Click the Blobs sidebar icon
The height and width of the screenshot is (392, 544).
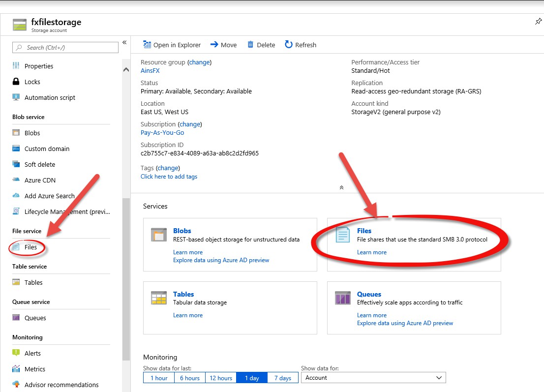(16, 132)
